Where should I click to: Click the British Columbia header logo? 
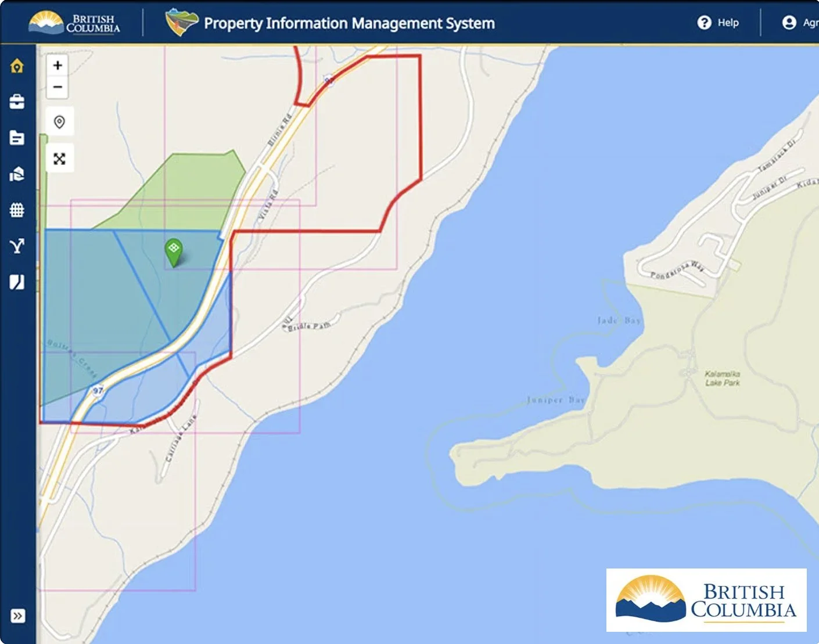click(x=74, y=23)
